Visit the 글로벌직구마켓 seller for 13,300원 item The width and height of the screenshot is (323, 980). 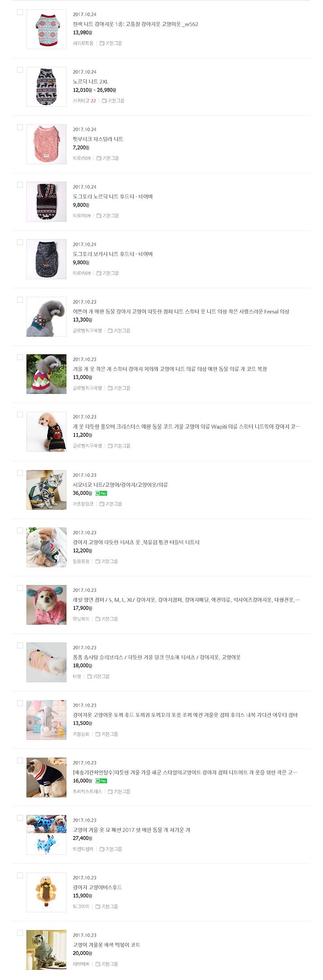(x=87, y=331)
